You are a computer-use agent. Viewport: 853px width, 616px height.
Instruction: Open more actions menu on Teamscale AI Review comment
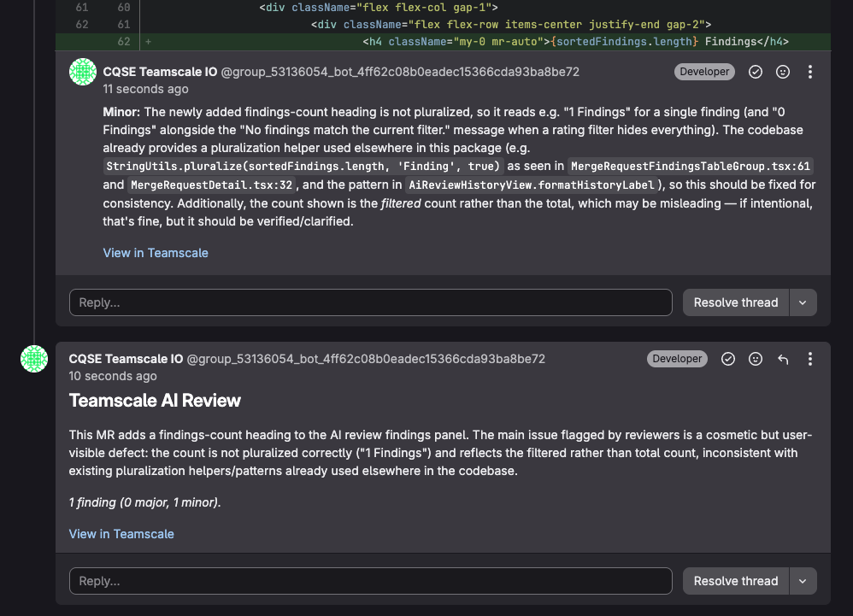coord(810,359)
